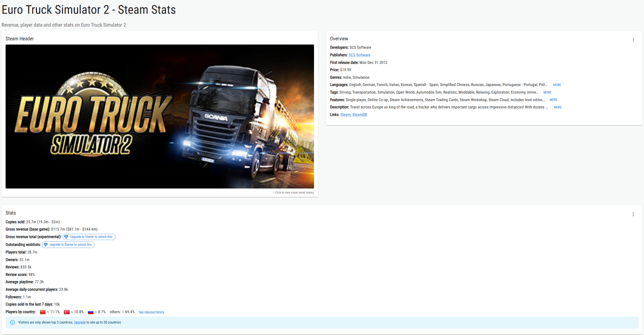644x335 pixels.
Task: Click the Euro Truck Simulator 2 header image
Action: point(160,117)
